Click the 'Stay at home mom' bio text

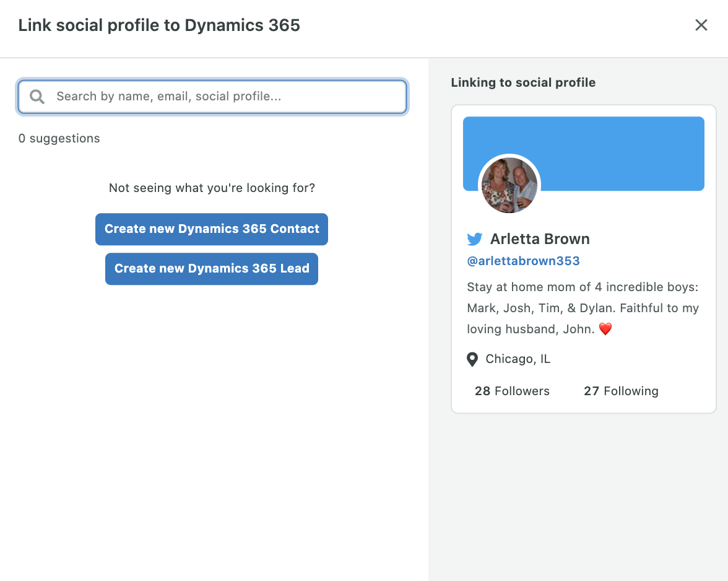pyautogui.click(x=583, y=308)
